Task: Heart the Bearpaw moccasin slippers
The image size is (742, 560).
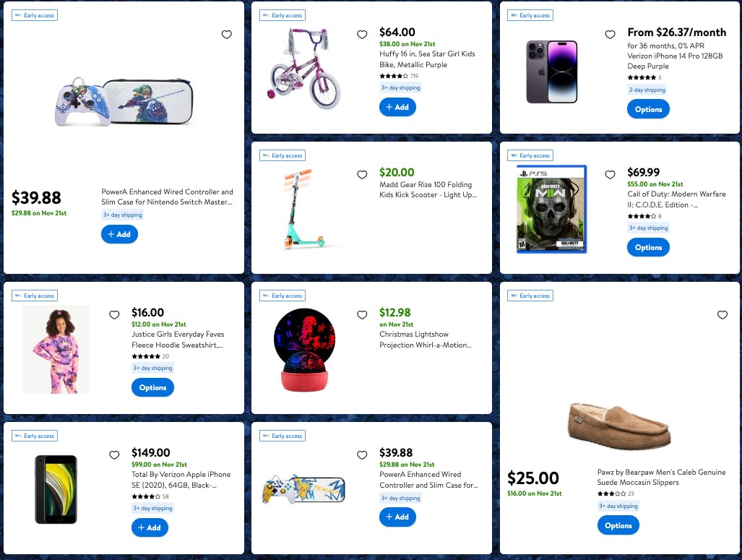Action: point(722,315)
